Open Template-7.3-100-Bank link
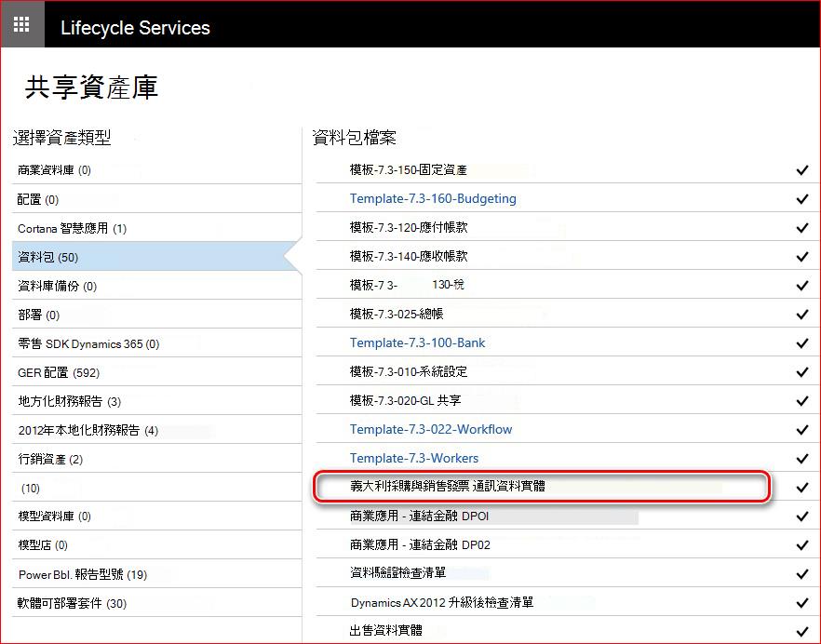821x644 pixels. (x=417, y=342)
